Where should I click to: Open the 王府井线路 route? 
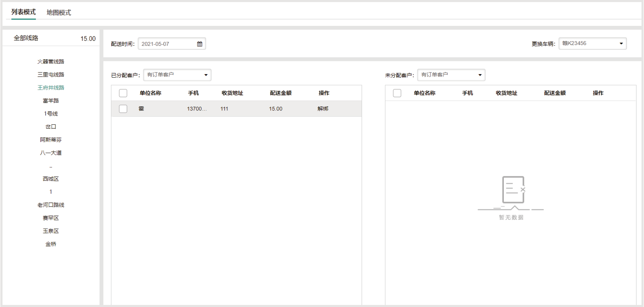(51, 88)
